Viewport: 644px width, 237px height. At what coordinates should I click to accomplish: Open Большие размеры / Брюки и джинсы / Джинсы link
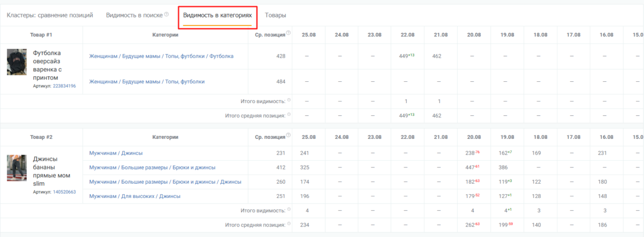pyautogui.click(x=165, y=182)
